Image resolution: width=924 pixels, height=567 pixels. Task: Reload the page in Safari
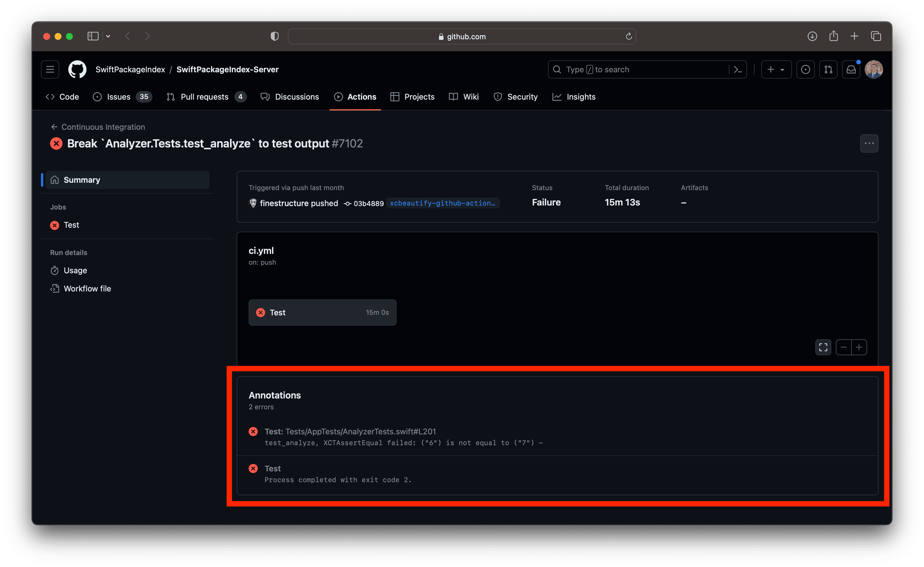point(629,36)
